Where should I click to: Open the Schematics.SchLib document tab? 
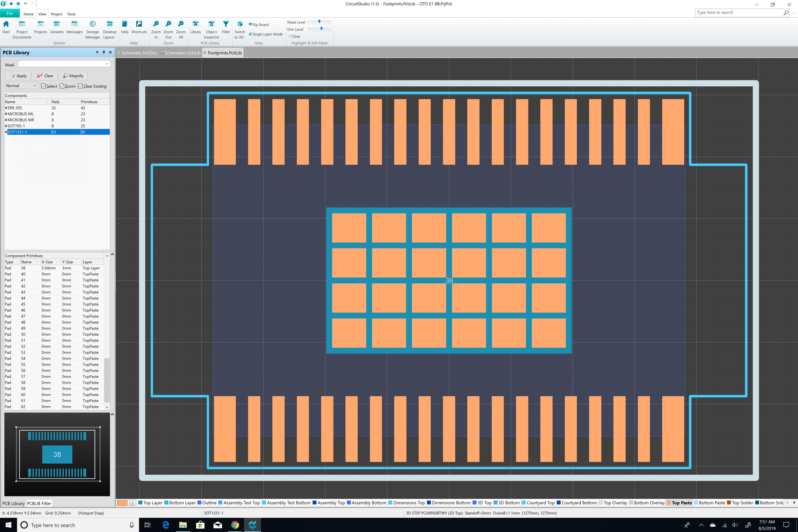point(181,53)
